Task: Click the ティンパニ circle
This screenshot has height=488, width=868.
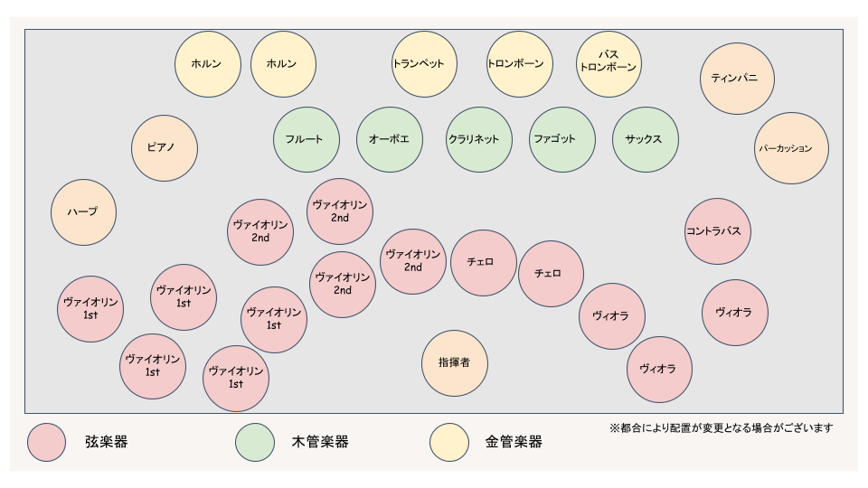Action: [737, 79]
